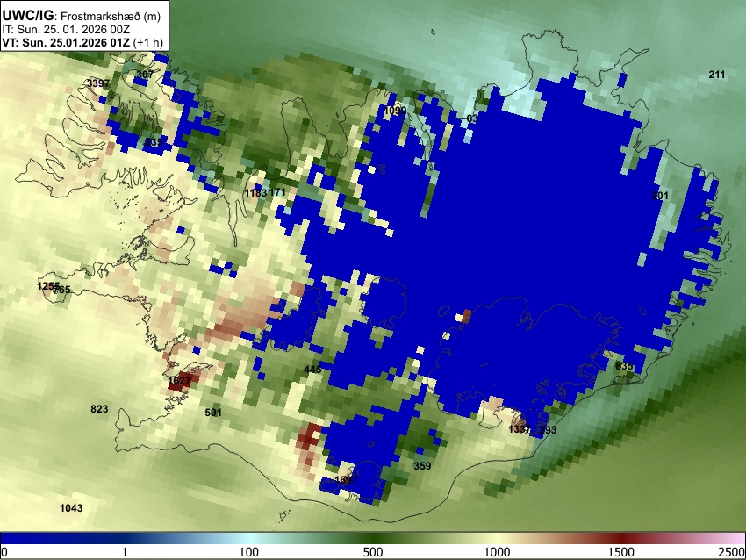This screenshot has height=560, width=746.
Task: Click the map value 3397
Action: (x=98, y=83)
